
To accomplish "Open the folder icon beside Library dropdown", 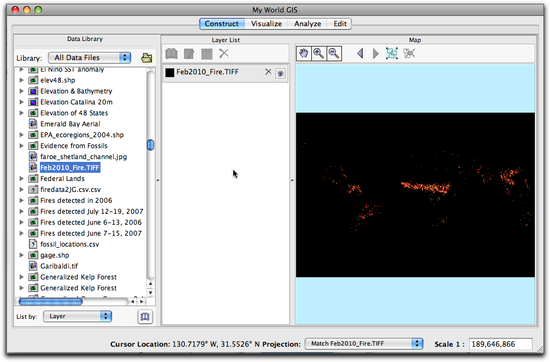I will (147, 58).
